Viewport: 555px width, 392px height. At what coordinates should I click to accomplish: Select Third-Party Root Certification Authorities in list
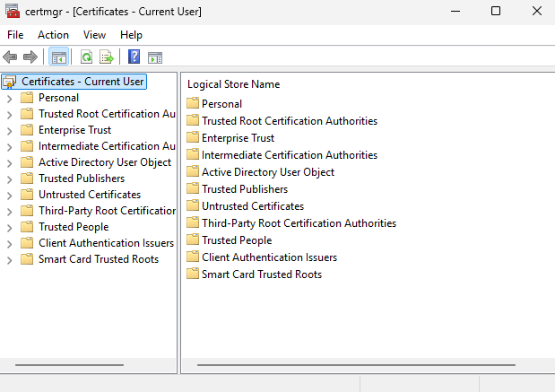click(x=299, y=223)
